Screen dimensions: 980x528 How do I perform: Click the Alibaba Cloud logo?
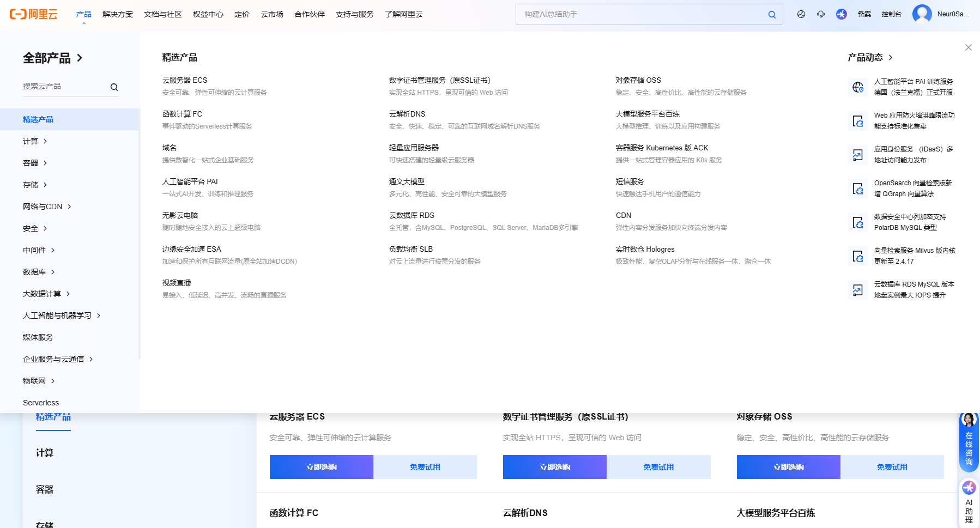33,14
